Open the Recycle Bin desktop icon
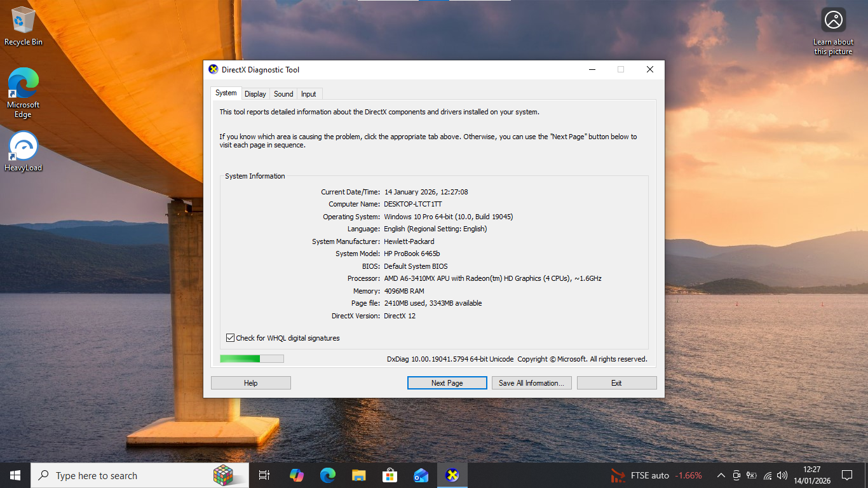 [x=23, y=25]
